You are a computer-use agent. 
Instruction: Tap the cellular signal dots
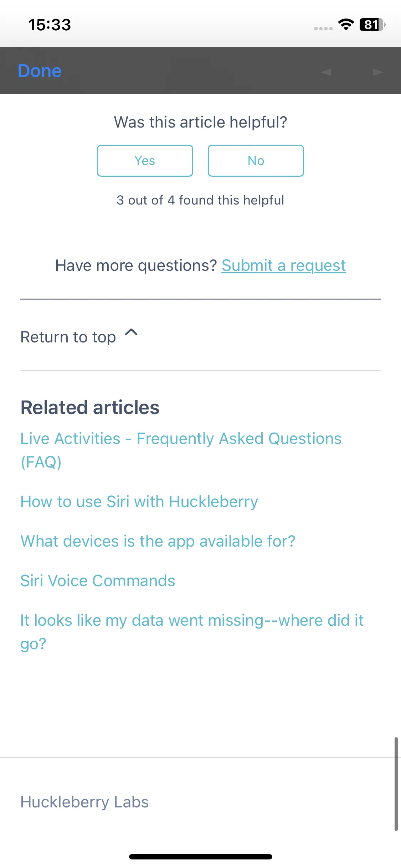pyautogui.click(x=323, y=29)
